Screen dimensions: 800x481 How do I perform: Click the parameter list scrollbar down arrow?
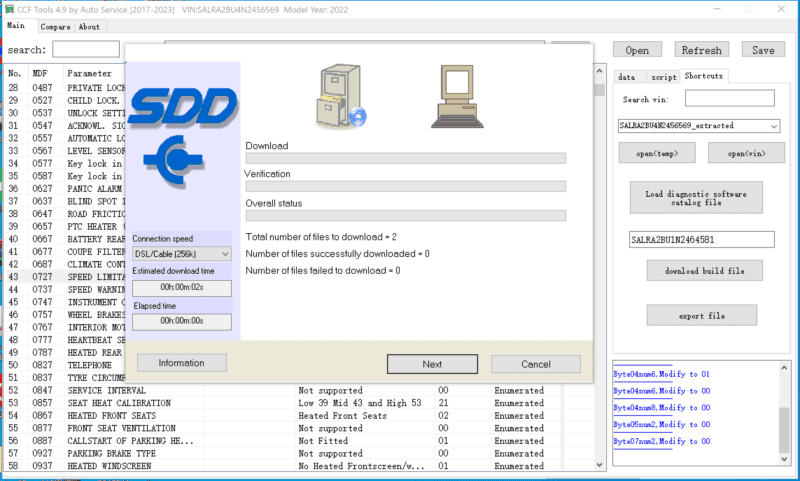599,465
